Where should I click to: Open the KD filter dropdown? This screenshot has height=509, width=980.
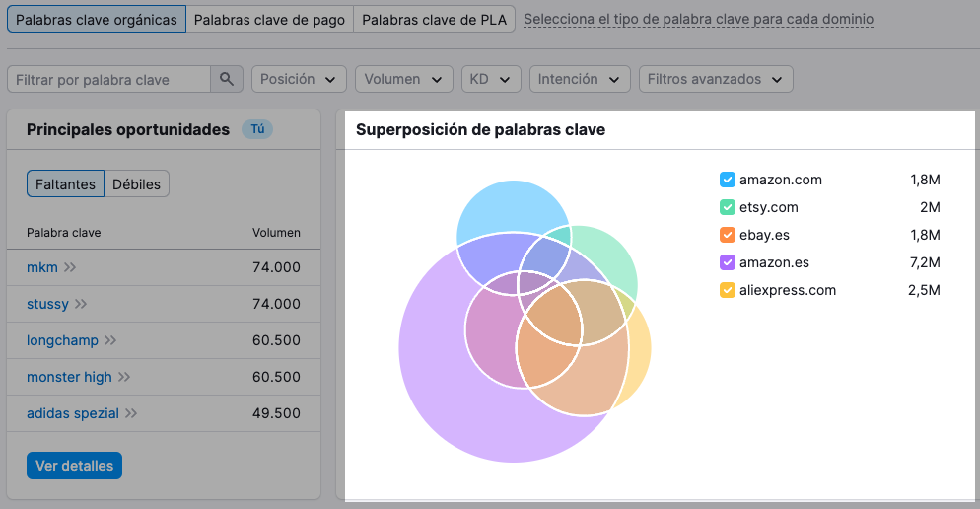(x=490, y=80)
